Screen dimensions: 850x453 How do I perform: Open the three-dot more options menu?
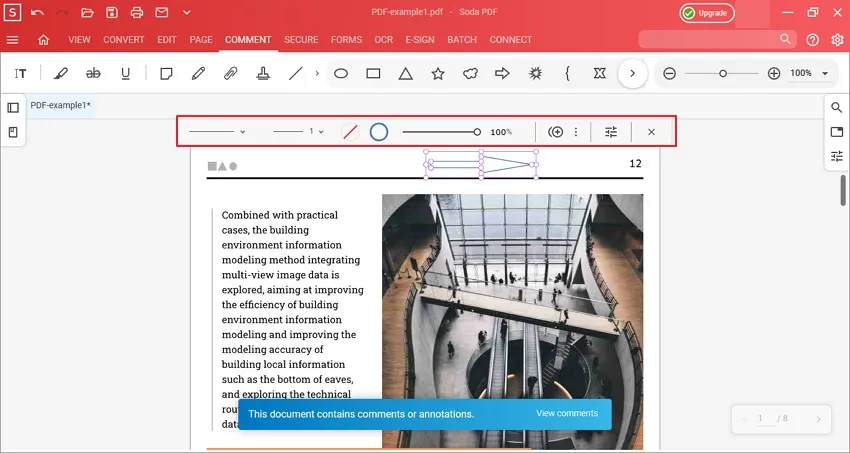coord(576,132)
